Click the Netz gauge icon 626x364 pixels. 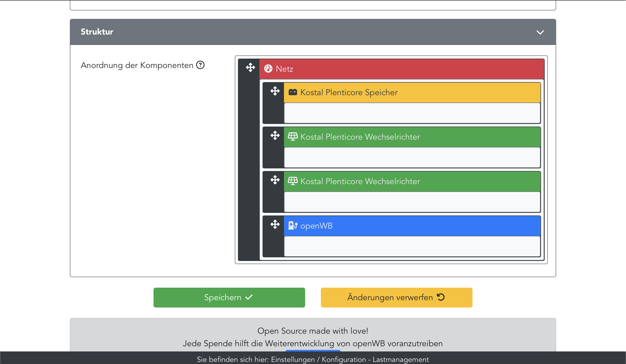click(x=268, y=69)
